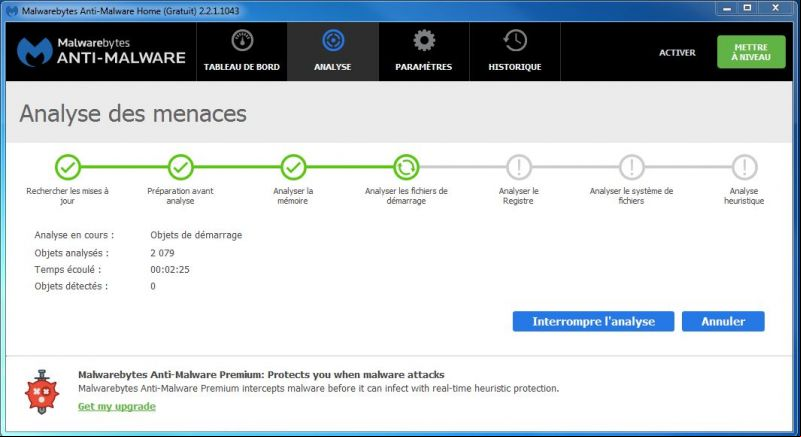Click the Malwarebytes title bar app icon
Image resolution: width=801 pixels, height=437 pixels.
pos(12,11)
